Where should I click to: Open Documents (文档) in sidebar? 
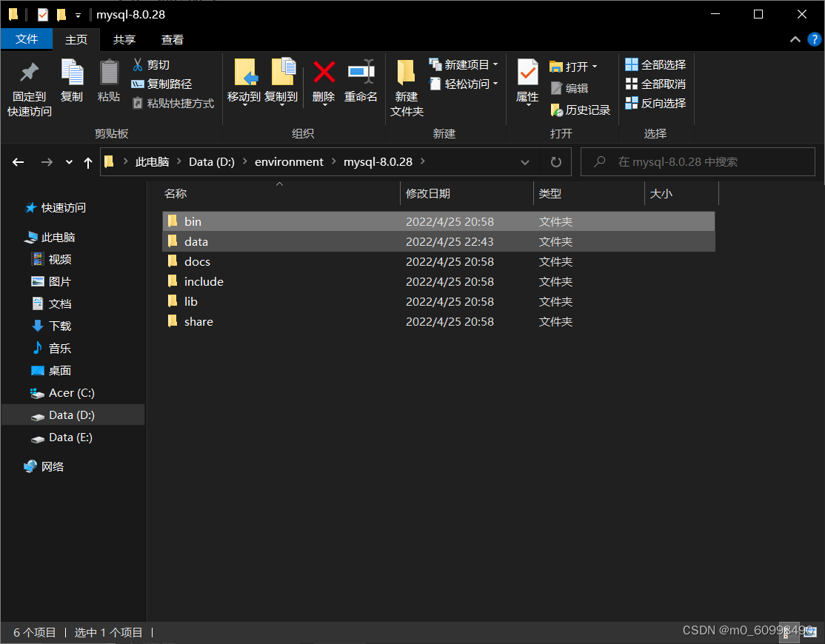coord(52,303)
